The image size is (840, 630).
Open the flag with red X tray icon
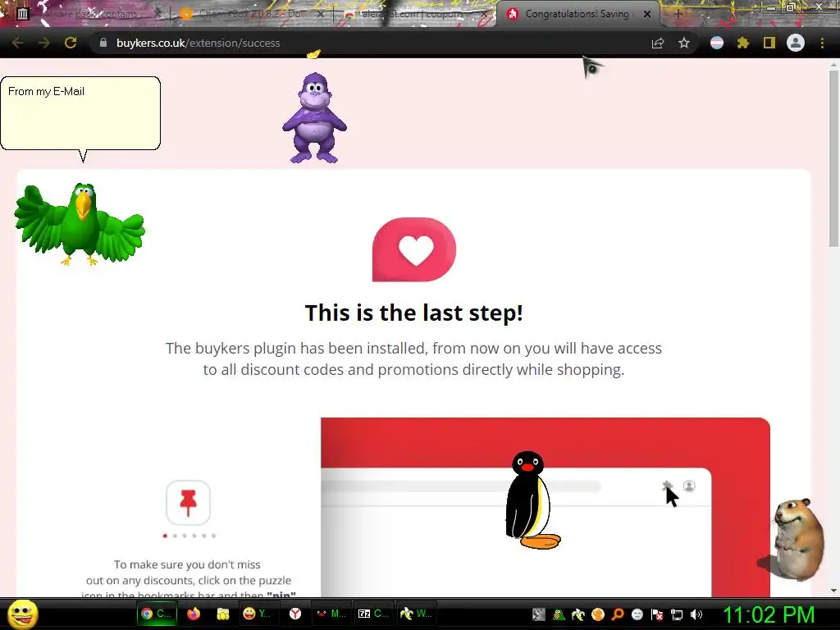click(657, 614)
